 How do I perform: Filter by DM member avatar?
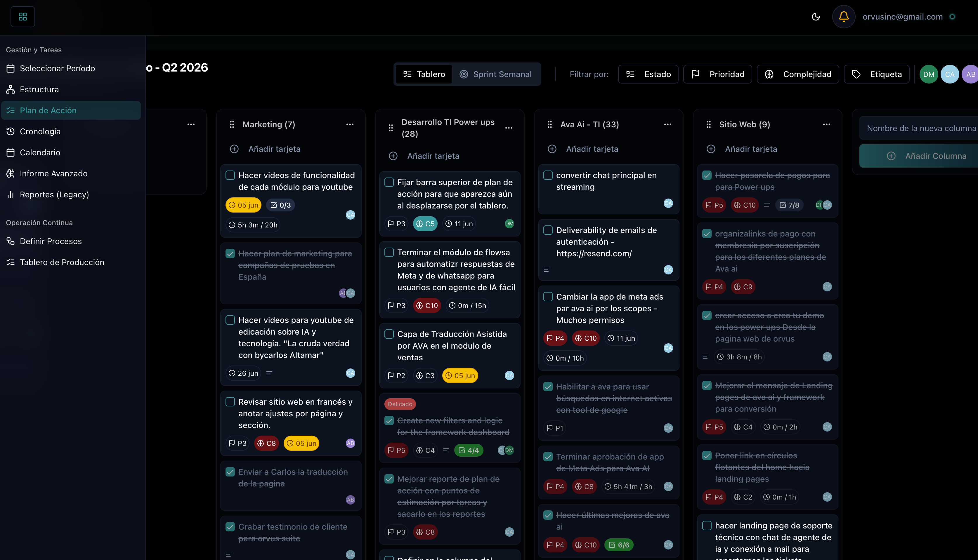[928, 74]
